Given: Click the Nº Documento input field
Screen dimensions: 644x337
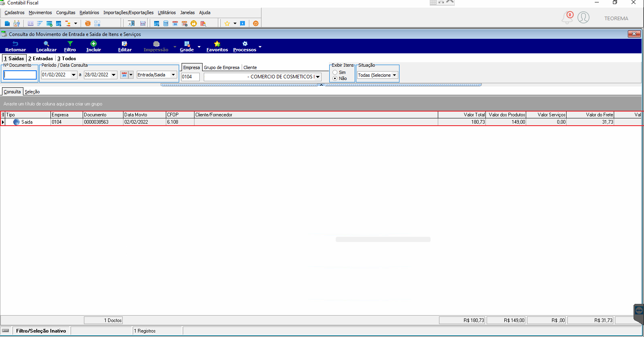Looking at the screenshot, I should 20,75.
